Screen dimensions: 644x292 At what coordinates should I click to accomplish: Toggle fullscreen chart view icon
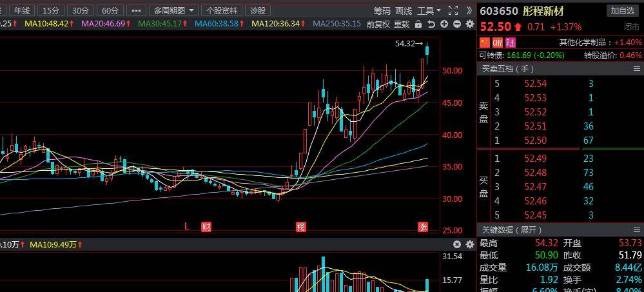coord(453,10)
